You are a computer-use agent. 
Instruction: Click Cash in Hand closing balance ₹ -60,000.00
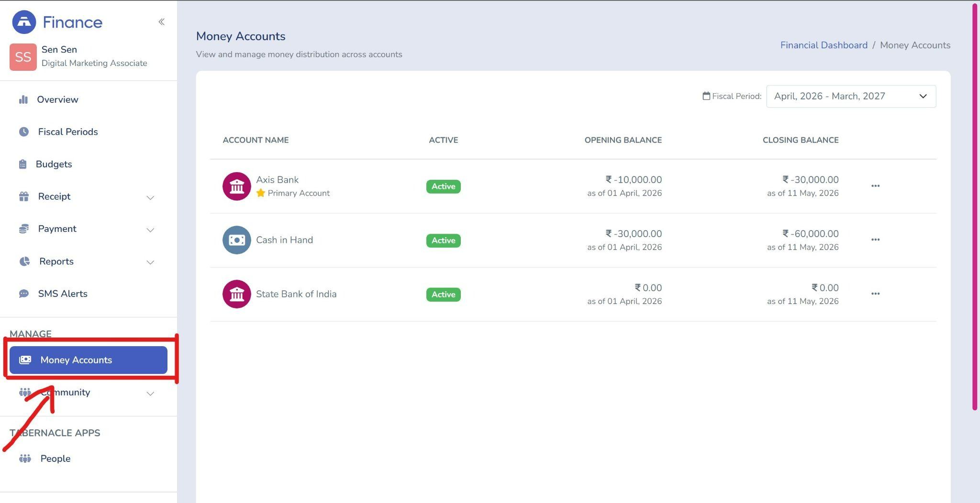tap(810, 234)
